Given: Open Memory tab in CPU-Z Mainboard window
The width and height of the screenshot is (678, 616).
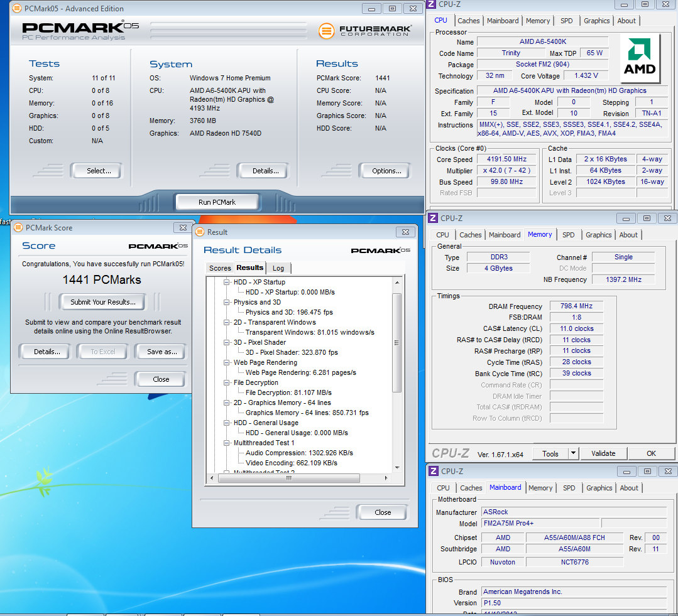Looking at the screenshot, I should pyautogui.click(x=540, y=488).
